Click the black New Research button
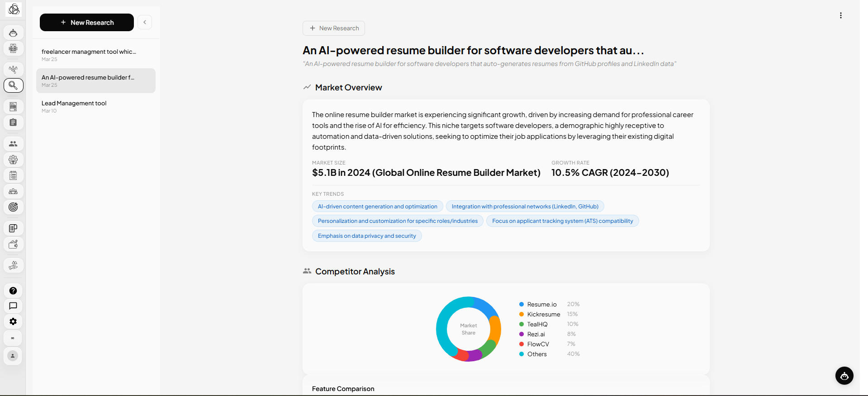Image resolution: width=868 pixels, height=396 pixels. coord(87,22)
